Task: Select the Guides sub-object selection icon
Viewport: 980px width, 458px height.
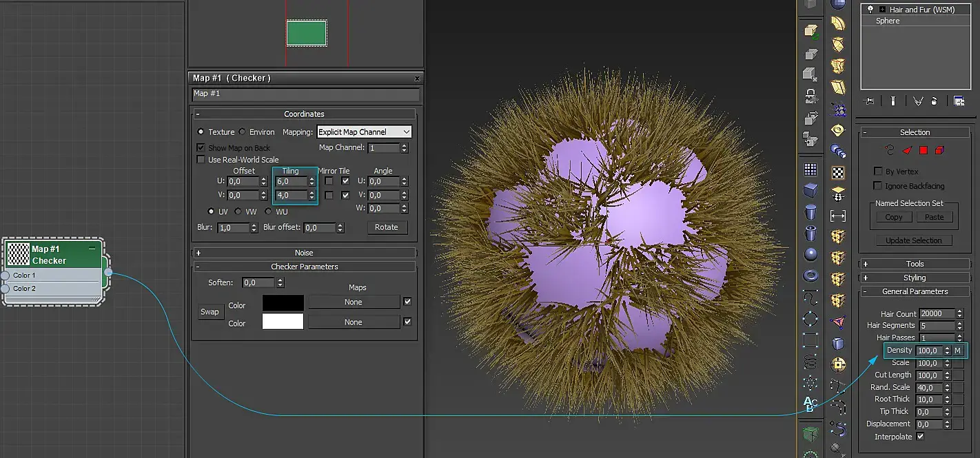Action: tap(890, 150)
